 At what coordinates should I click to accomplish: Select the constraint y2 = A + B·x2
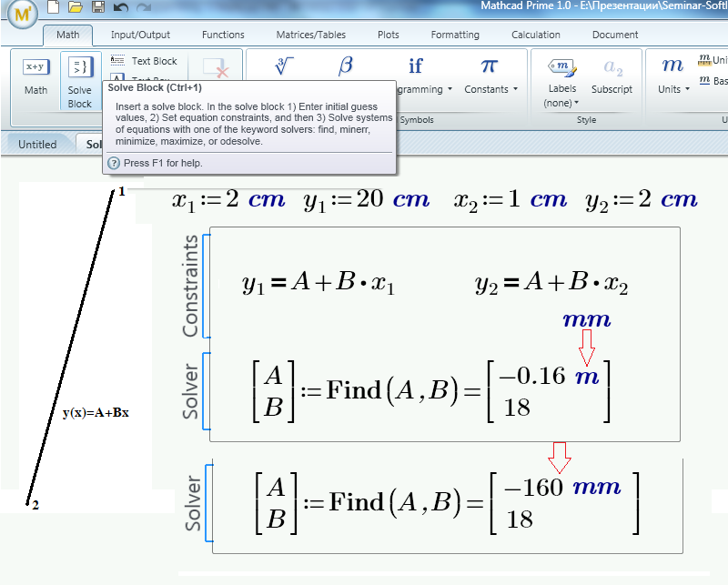551,283
